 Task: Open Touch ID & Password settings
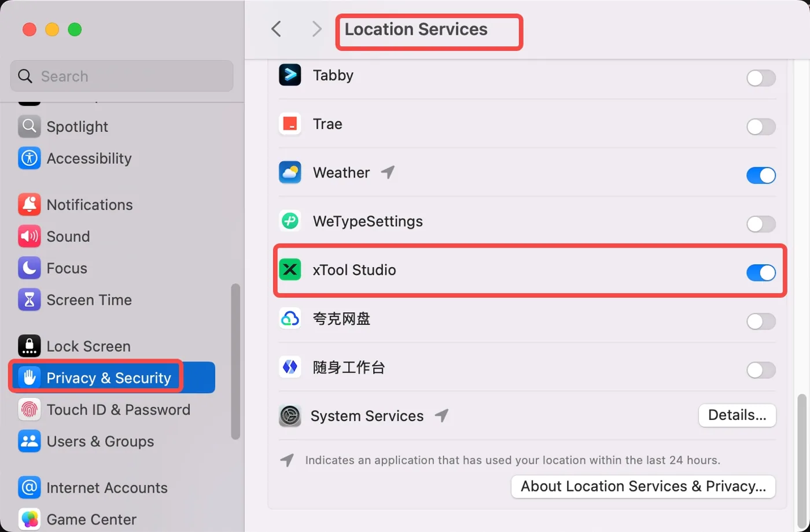105,409
